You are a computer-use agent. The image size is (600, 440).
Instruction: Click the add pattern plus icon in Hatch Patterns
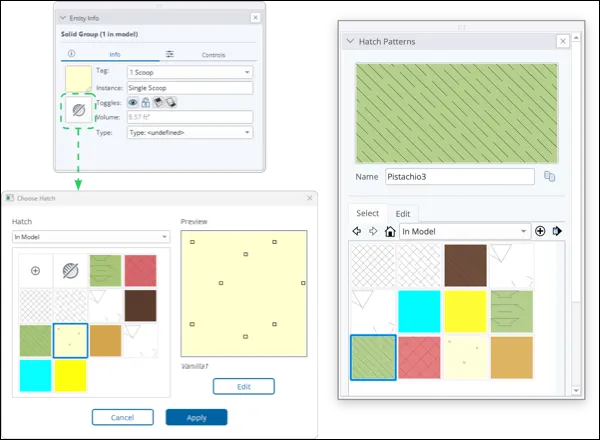click(x=540, y=231)
